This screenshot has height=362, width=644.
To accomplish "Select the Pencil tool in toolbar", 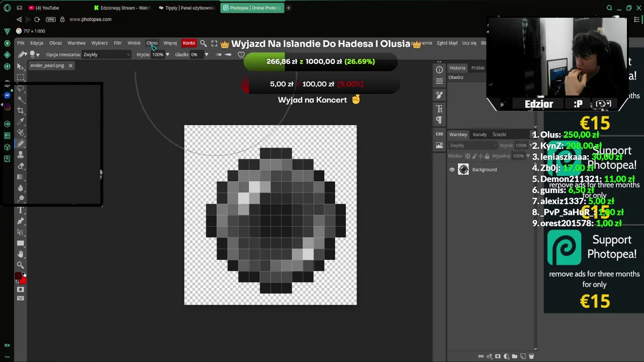I will (21, 144).
